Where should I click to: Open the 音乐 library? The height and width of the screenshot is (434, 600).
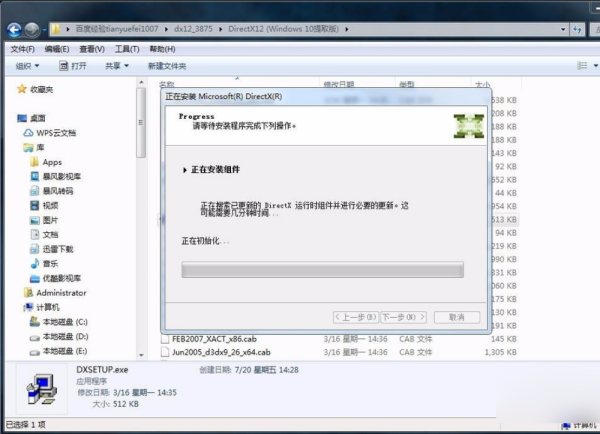pyautogui.click(x=50, y=264)
